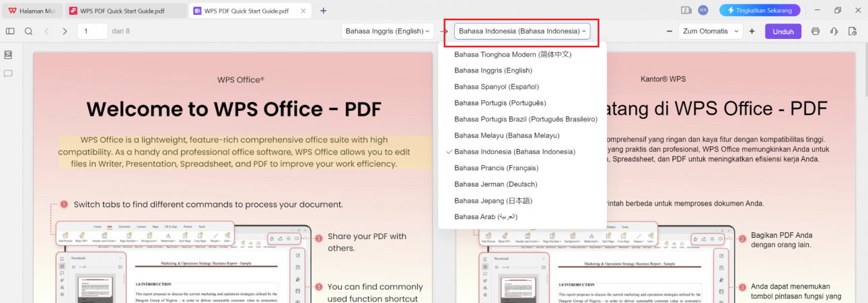
Task: Zoom out with the minus icon
Action: [x=670, y=31]
